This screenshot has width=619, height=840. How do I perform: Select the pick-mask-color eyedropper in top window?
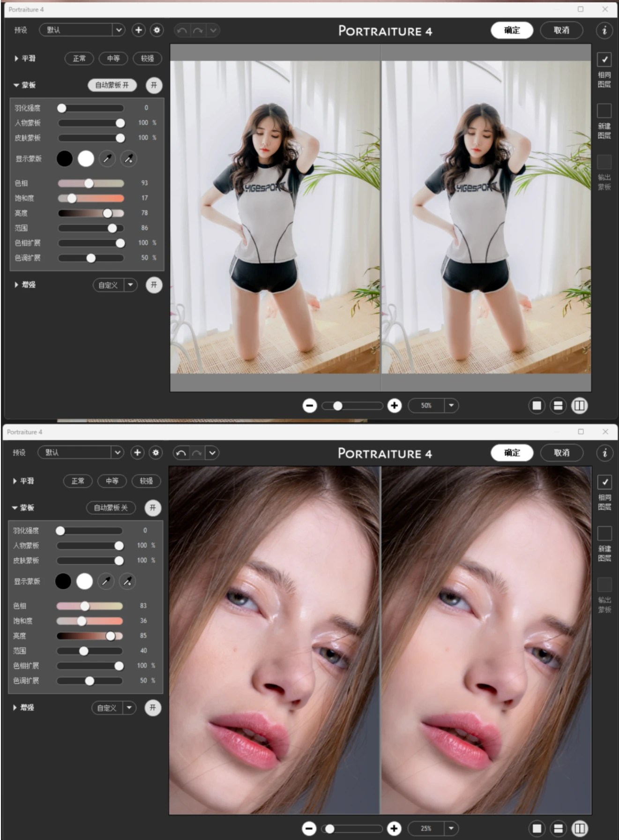(107, 159)
